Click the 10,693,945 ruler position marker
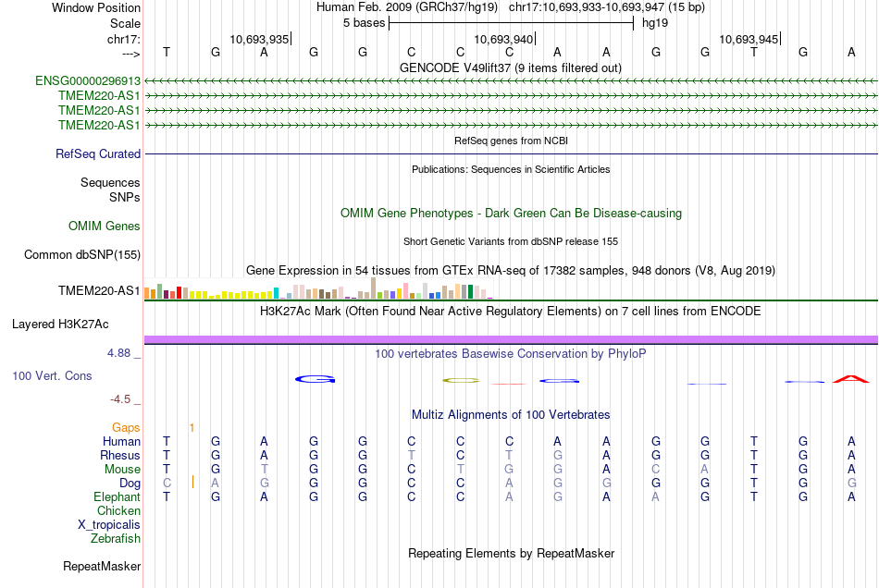The height and width of the screenshot is (588, 879). pos(749,39)
